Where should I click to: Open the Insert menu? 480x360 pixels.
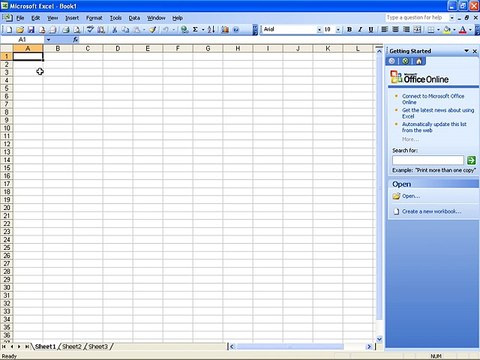pyautogui.click(x=72, y=18)
